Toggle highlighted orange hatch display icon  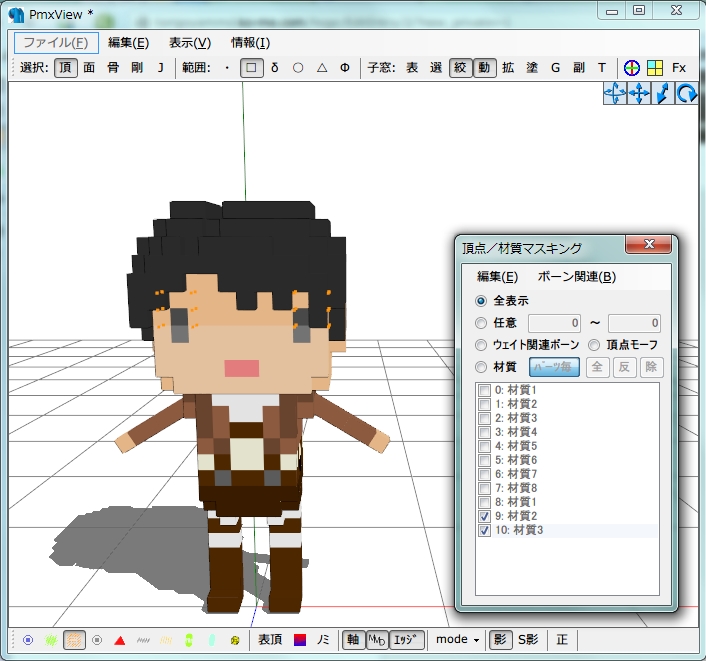tap(74, 640)
